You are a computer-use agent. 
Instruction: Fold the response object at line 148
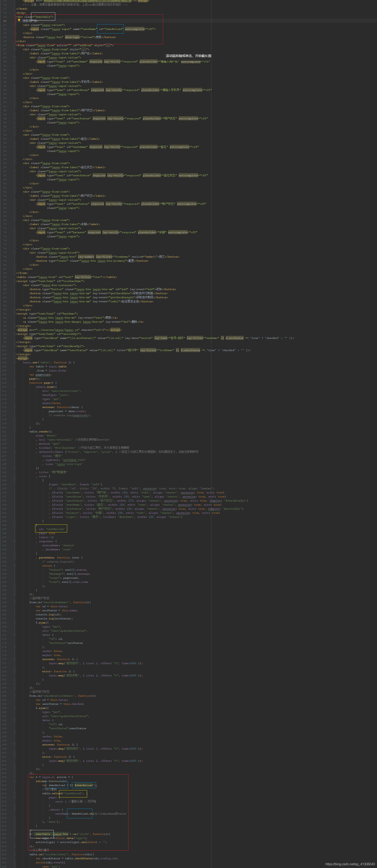(x=15, y=541)
